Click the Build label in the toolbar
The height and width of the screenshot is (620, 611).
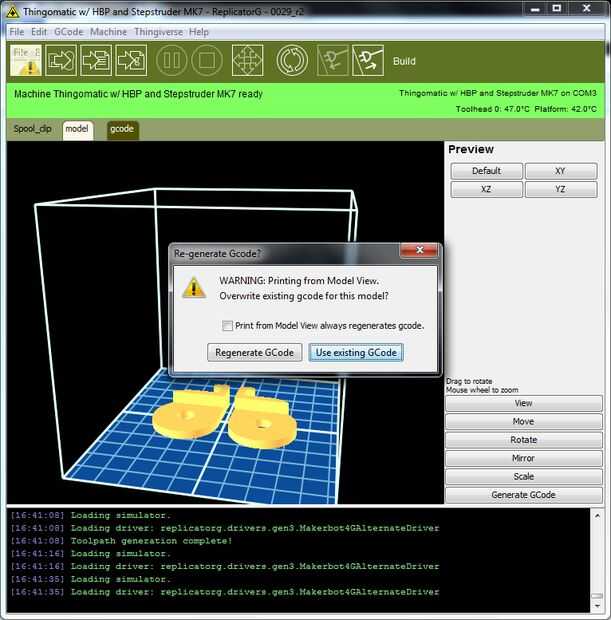point(404,61)
